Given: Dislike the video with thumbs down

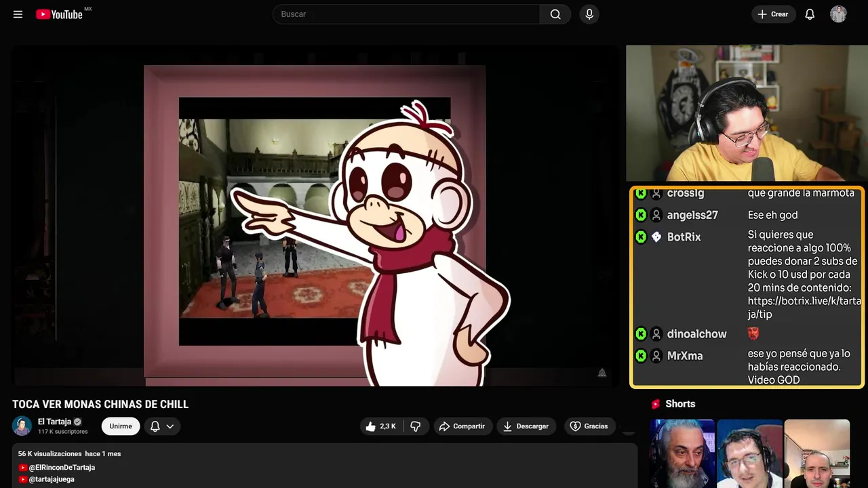Looking at the screenshot, I should pyautogui.click(x=416, y=426).
